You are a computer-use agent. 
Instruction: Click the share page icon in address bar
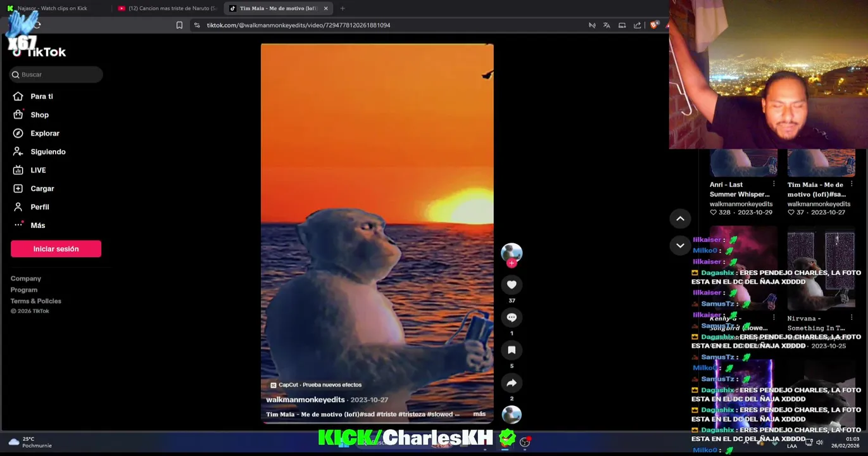[x=637, y=25]
